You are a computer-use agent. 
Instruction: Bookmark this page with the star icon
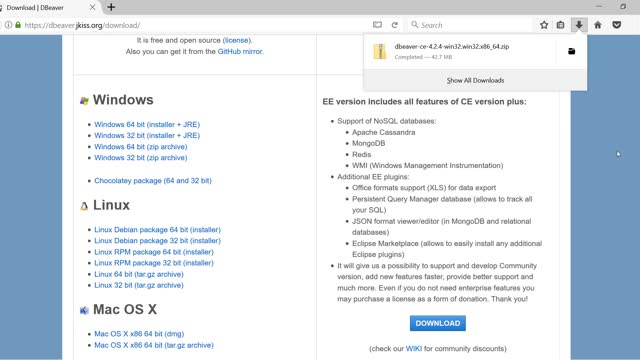tap(544, 25)
